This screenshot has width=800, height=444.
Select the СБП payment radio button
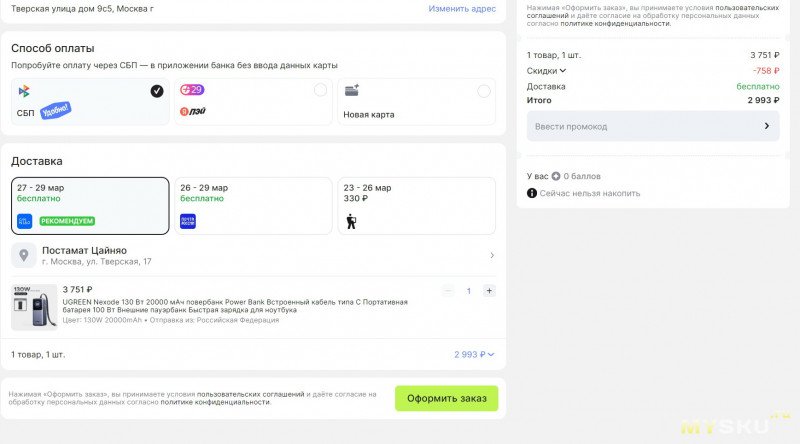click(157, 91)
